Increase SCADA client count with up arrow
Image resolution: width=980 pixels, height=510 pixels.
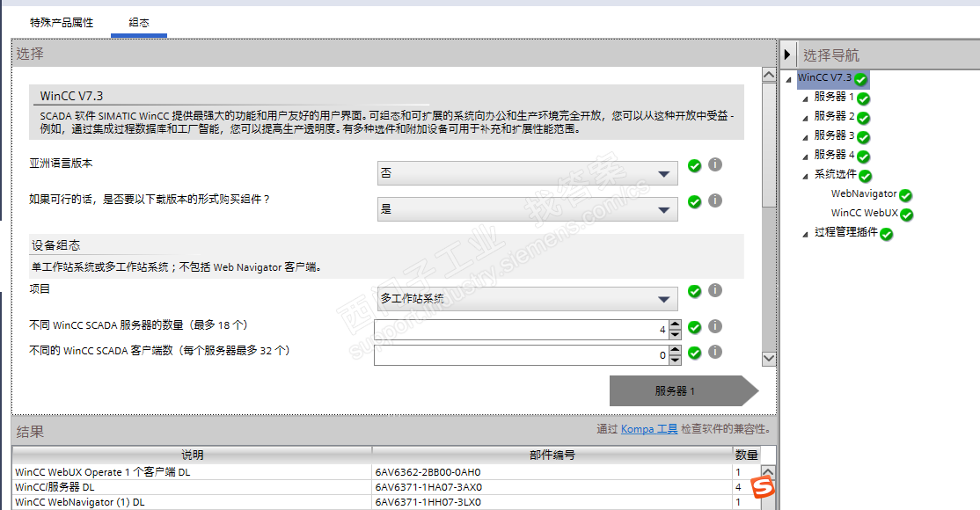pos(675,350)
